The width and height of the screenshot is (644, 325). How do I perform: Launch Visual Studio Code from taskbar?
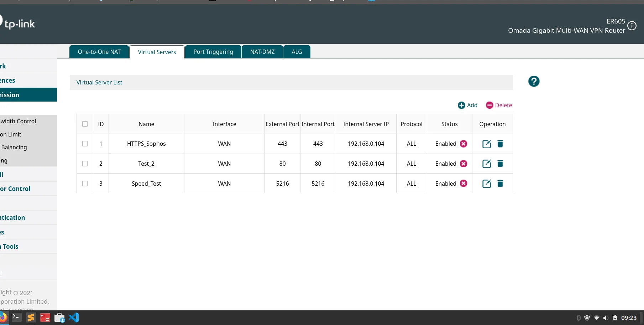tap(74, 317)
